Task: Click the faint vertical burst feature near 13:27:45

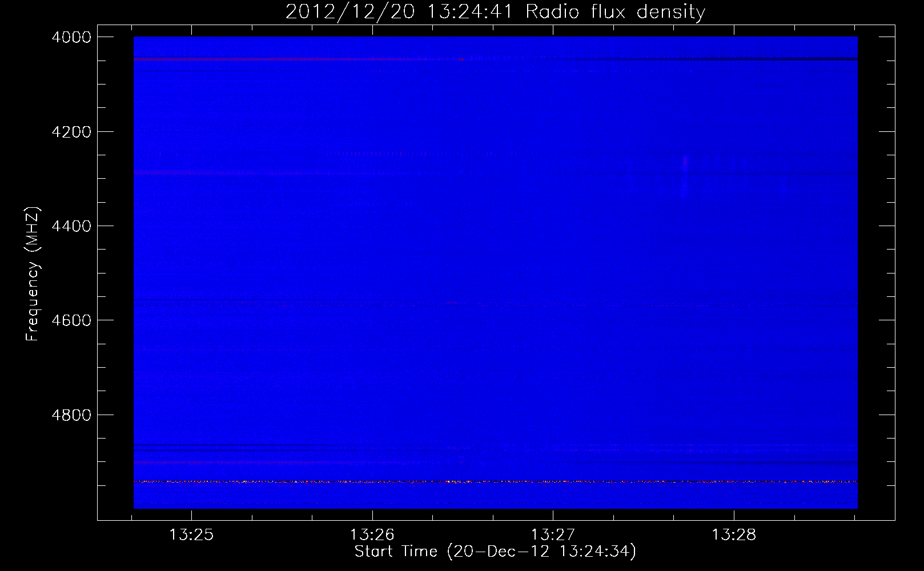Action: 684,176
